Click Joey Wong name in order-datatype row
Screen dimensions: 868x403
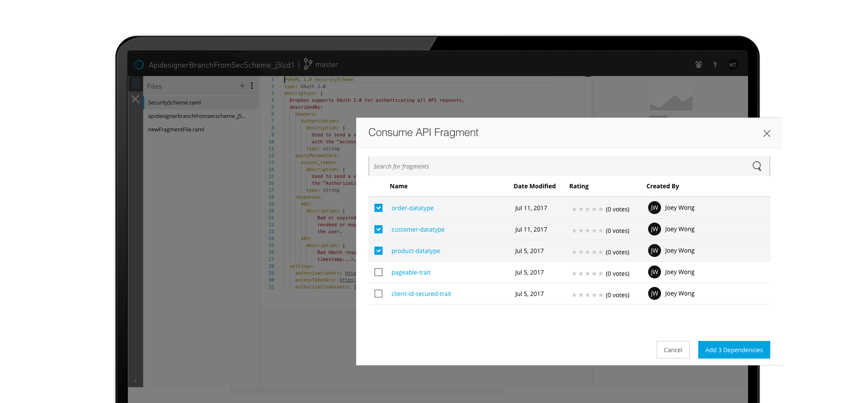[679, 208]
